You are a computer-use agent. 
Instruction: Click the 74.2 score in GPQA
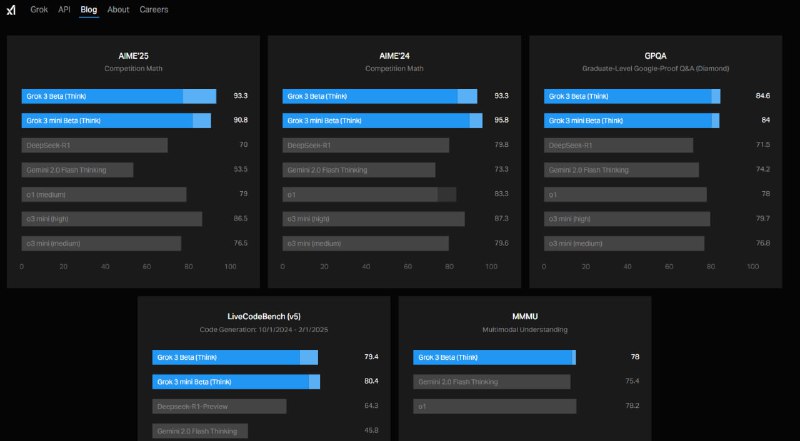763,169
